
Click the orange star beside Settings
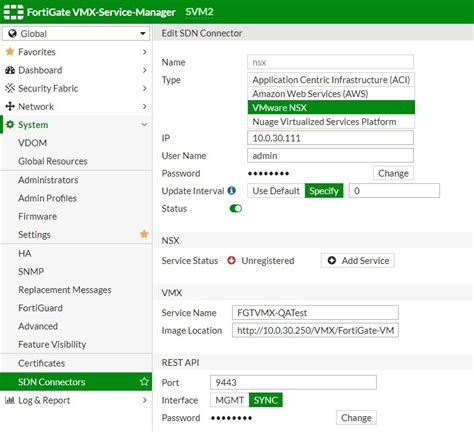pyautogui.click(x=144, y=234)
